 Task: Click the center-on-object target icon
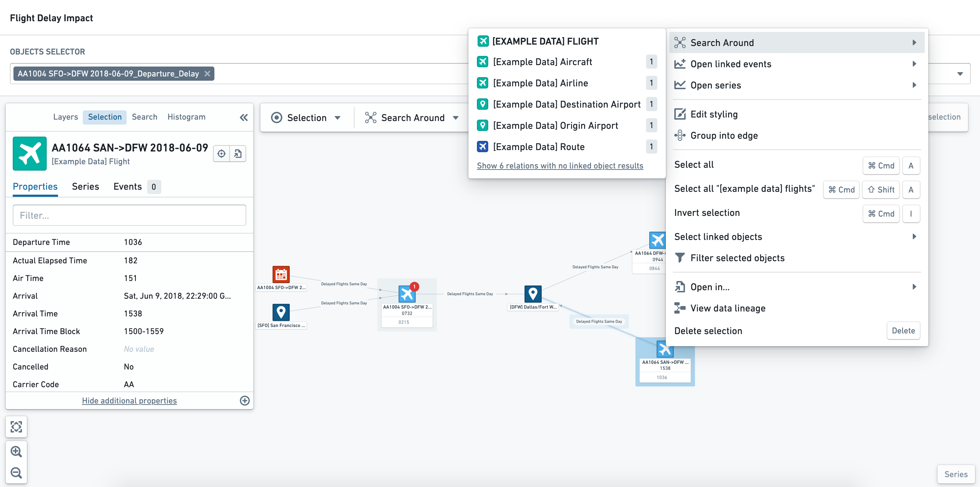click(x=221, y=154)
